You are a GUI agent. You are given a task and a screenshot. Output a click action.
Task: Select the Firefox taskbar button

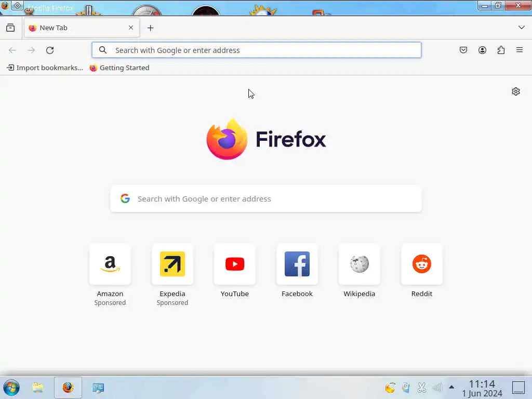68,388
